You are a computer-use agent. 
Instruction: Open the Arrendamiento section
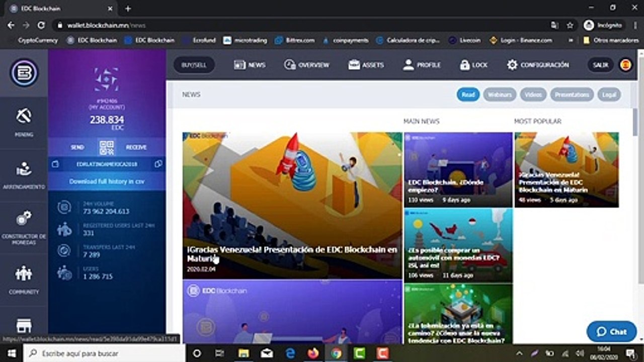[x=24, y=175]
